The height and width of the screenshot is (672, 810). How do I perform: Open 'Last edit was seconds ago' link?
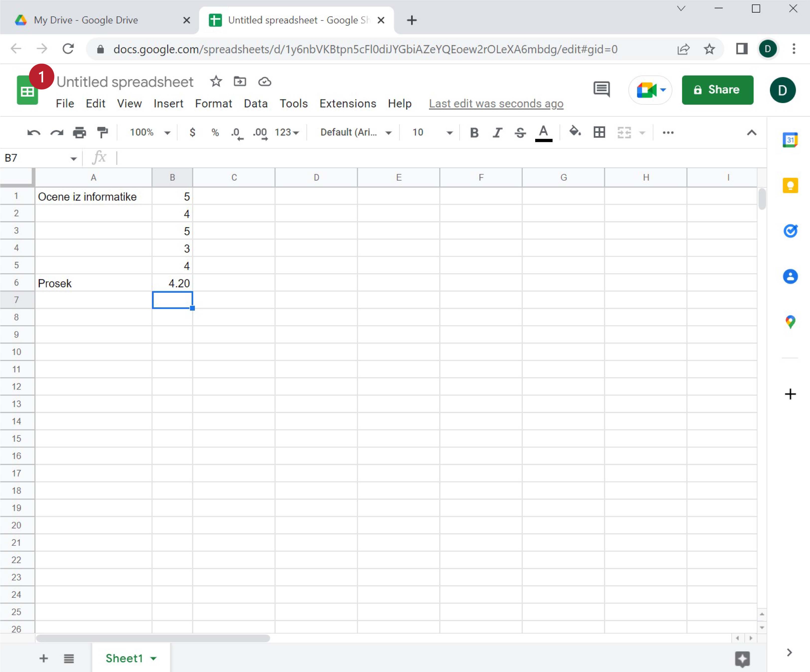(496, 104)
